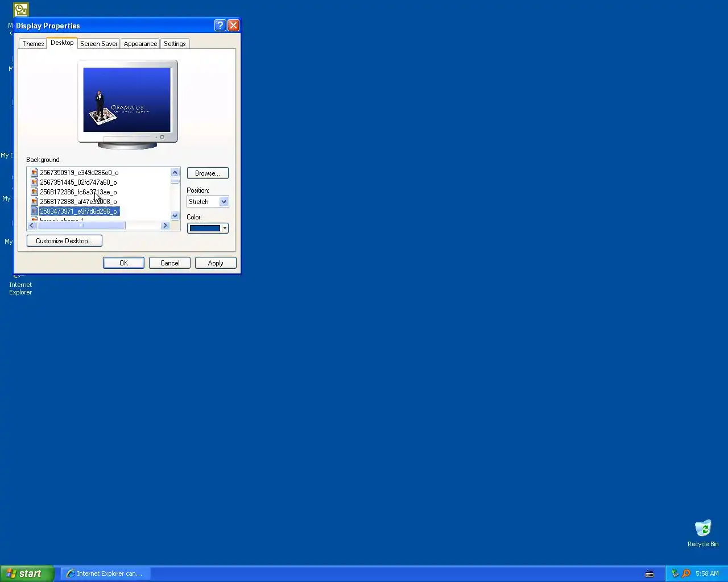
Task: Select the Desktop tab
Action: [x=62, y=43]
